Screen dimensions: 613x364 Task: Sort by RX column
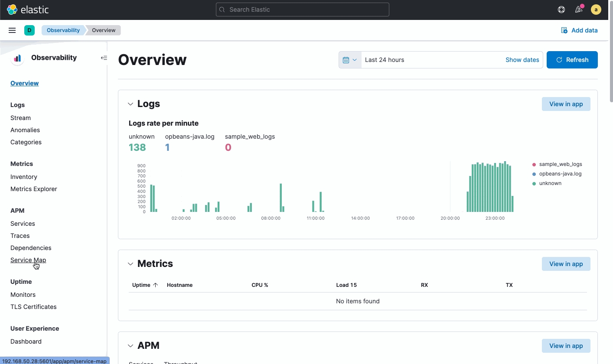pyautogui.click(x=424, y=285)
